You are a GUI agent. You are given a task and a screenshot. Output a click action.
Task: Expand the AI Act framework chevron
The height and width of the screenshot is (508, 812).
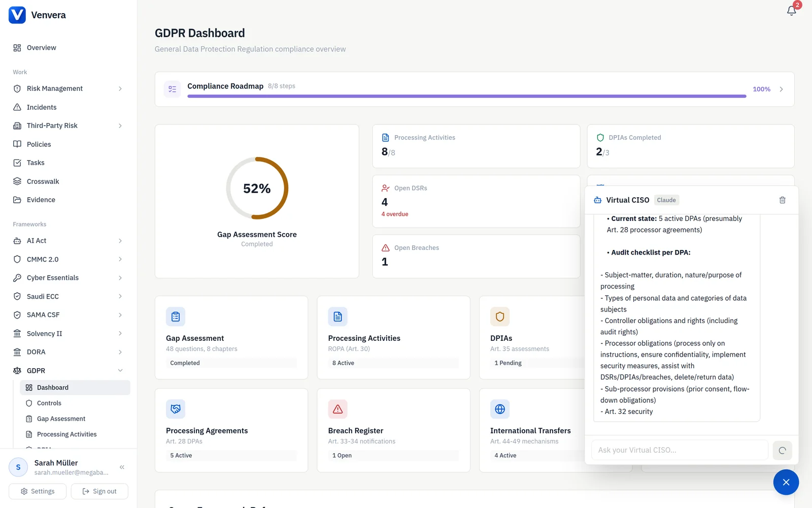click(x=120, y=241)
